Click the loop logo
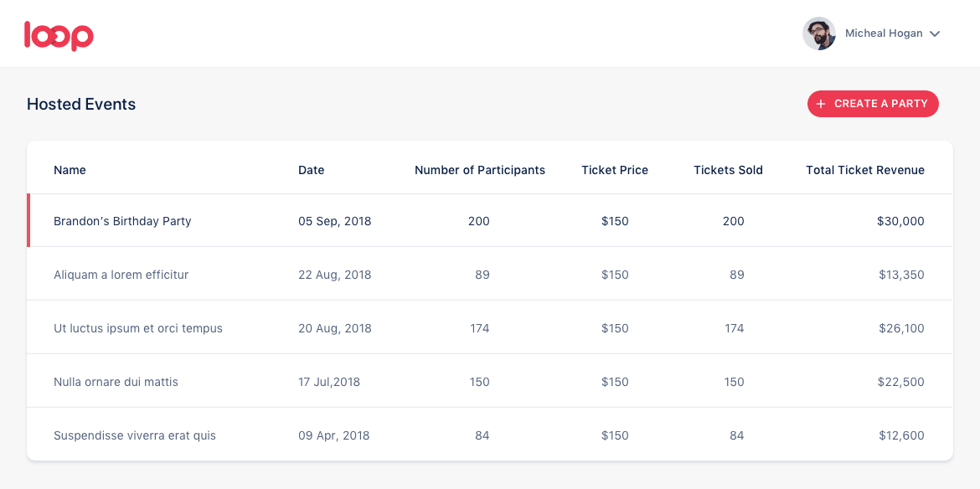This screenshot has width=980, height=489. coord(59,35)
